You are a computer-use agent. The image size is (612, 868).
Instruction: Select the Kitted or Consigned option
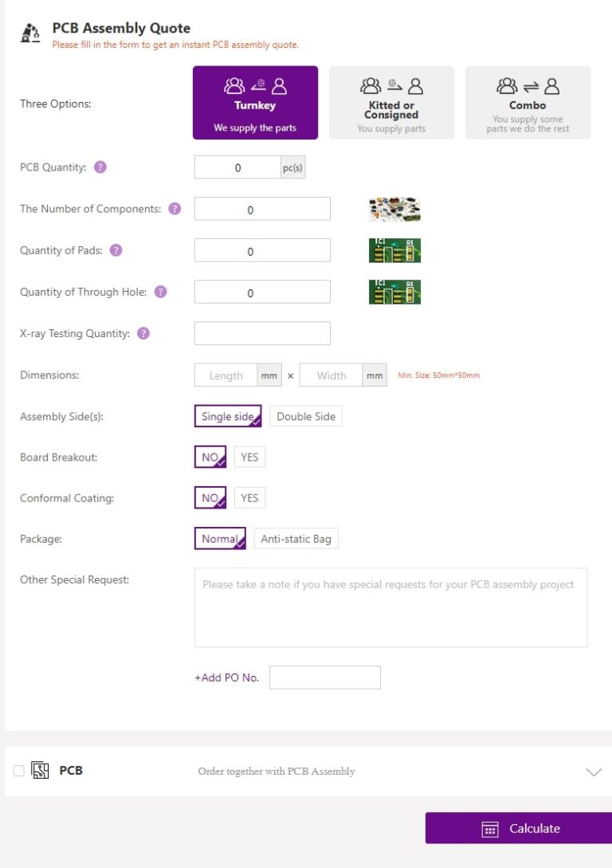(391, 103)
